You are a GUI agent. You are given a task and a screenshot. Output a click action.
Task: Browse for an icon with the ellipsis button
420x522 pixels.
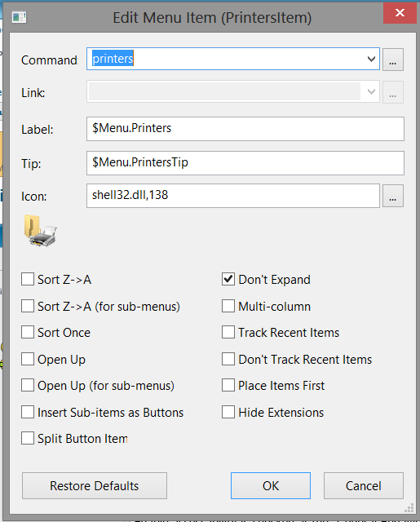tap(393, 196)
